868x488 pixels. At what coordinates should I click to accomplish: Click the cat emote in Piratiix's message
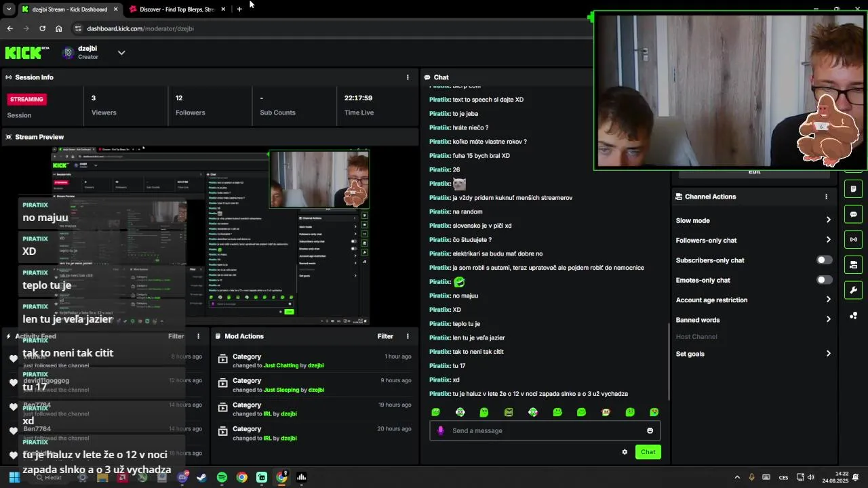click(x=459, y=184)
